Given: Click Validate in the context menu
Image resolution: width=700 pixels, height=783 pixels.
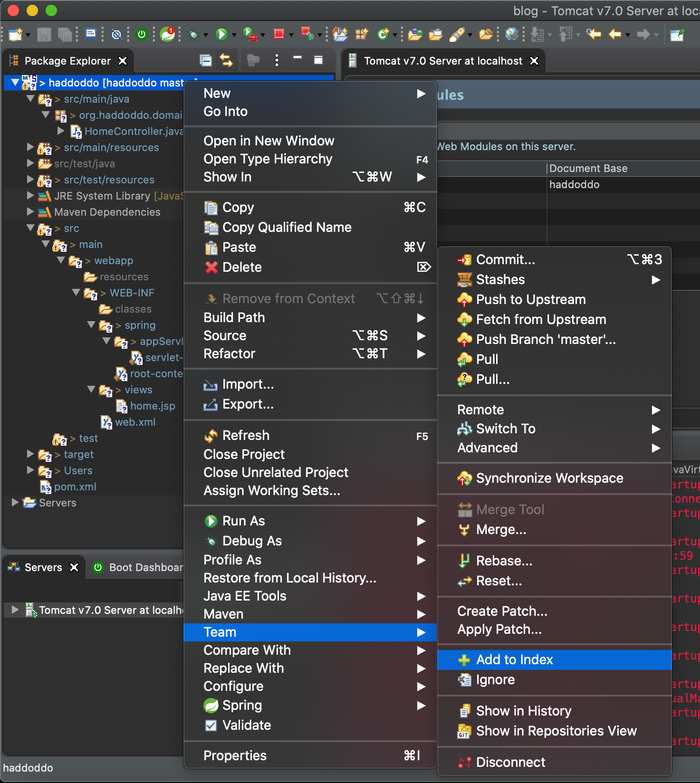Looking at the screenshot, I should tap(310, 726).
